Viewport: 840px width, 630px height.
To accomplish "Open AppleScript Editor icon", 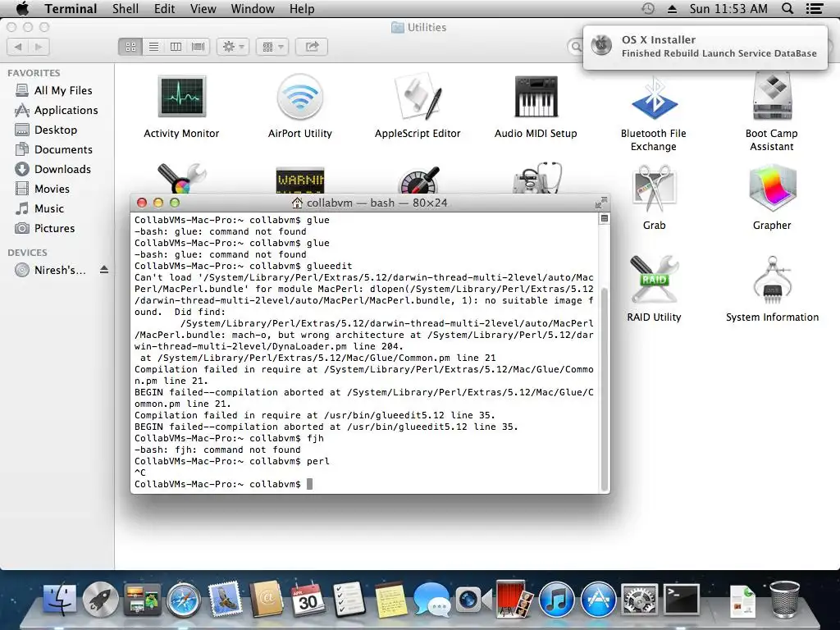I will 418,97.
